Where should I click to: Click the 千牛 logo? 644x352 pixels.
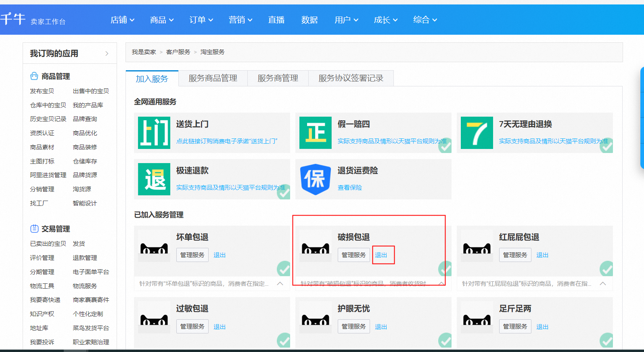[x=13, y=19]
